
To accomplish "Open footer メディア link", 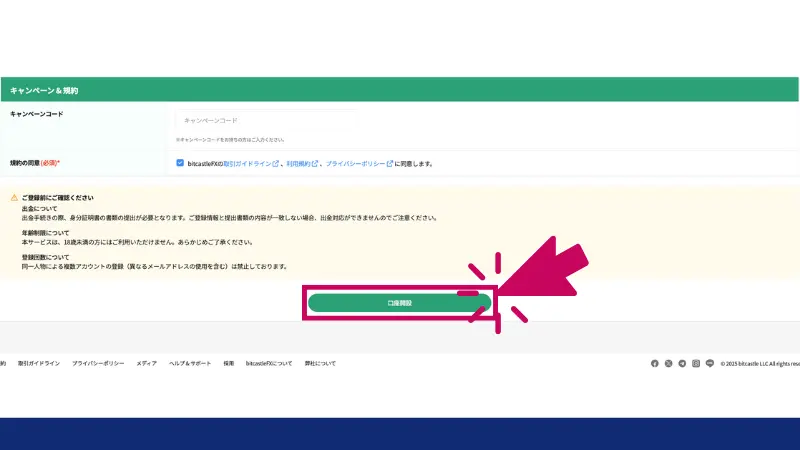I will [x=146, y=363].
